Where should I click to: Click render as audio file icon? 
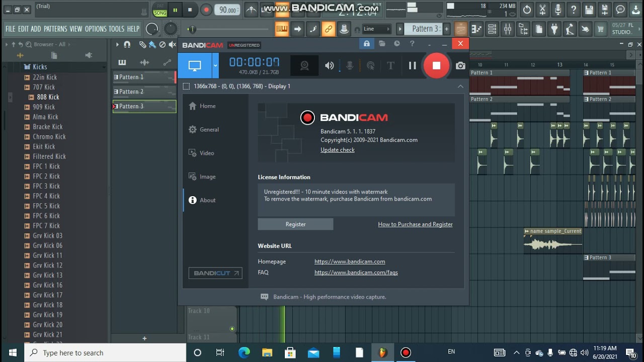tap(605, 10)
